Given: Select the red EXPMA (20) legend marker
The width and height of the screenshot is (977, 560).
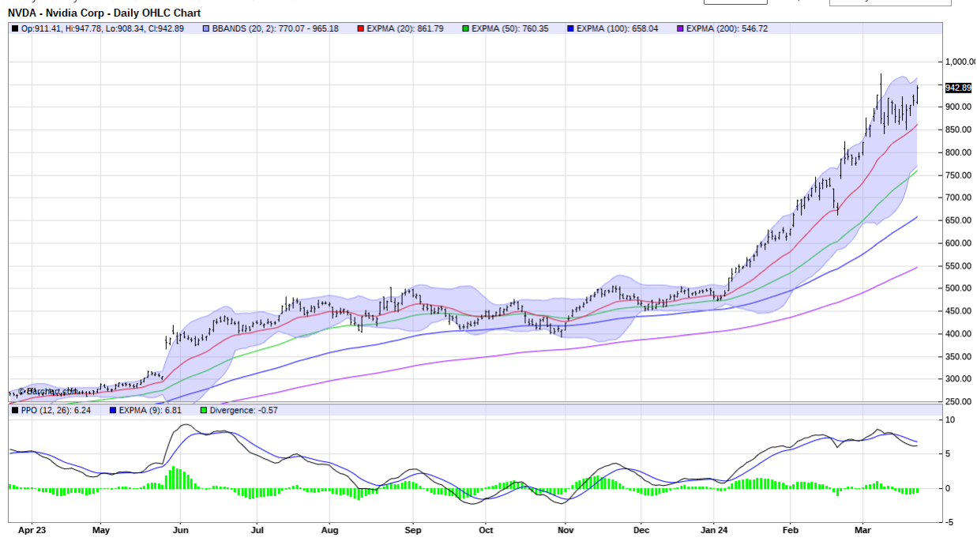Looking at the screenshot, I should pyautogui.click(x=359, y=28).
